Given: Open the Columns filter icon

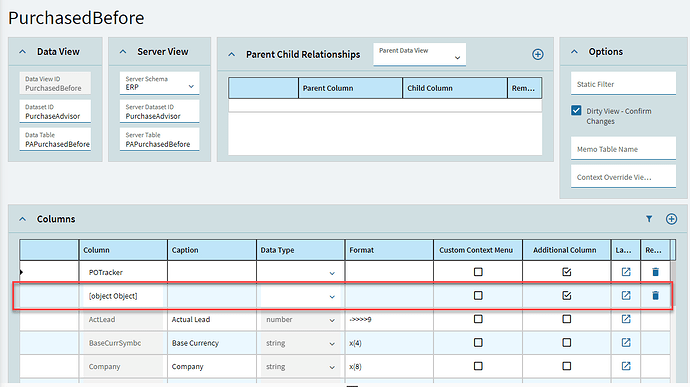Looking at the screenshot, I should pyautogui.click(x=649, y=219).
